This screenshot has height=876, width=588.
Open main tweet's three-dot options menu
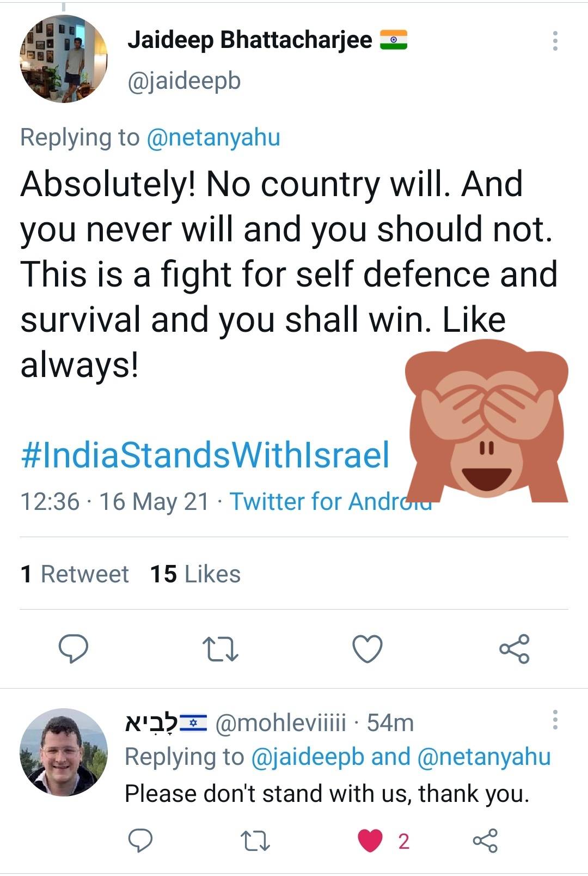pos(555,41)
